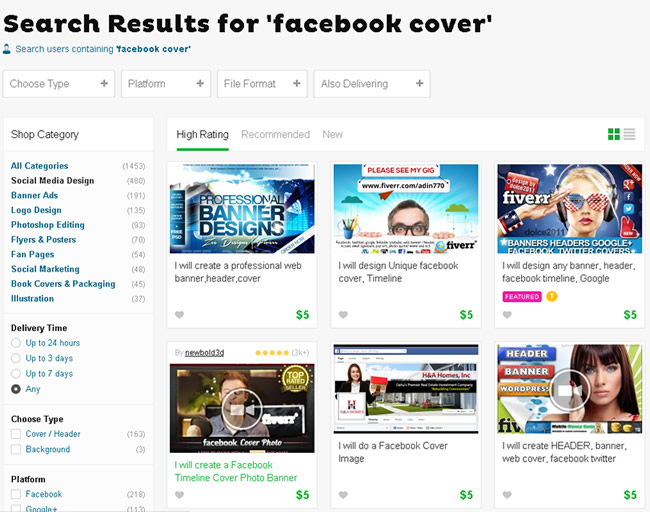
Task: Favorite the professional web banner gig heart
Action: (179, 315)
